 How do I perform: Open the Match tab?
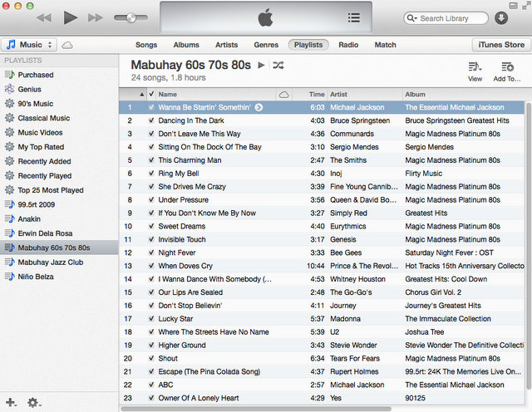(x=386, y=45)
